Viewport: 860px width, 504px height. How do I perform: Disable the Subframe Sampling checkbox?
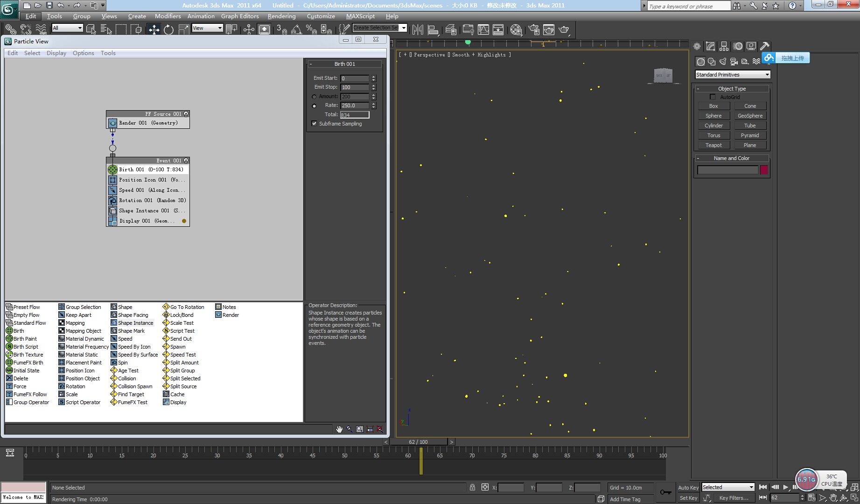314,124
